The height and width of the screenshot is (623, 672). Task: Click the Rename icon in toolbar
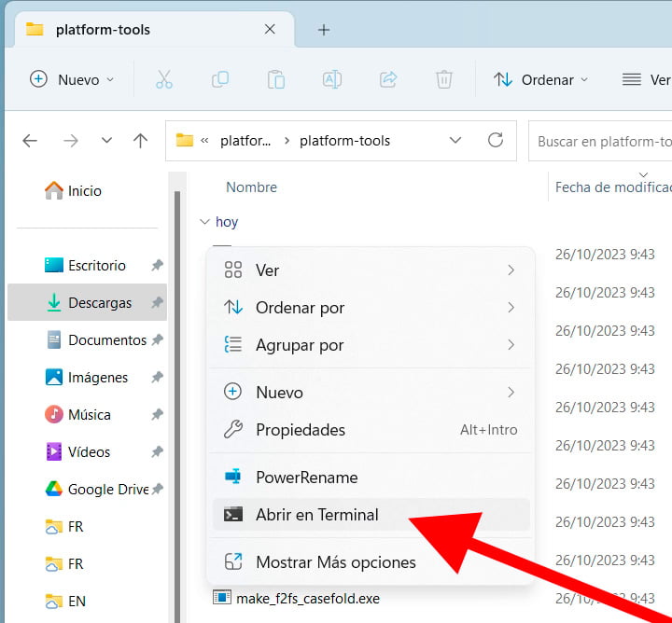pyautogui.click(x=332, y=79)
